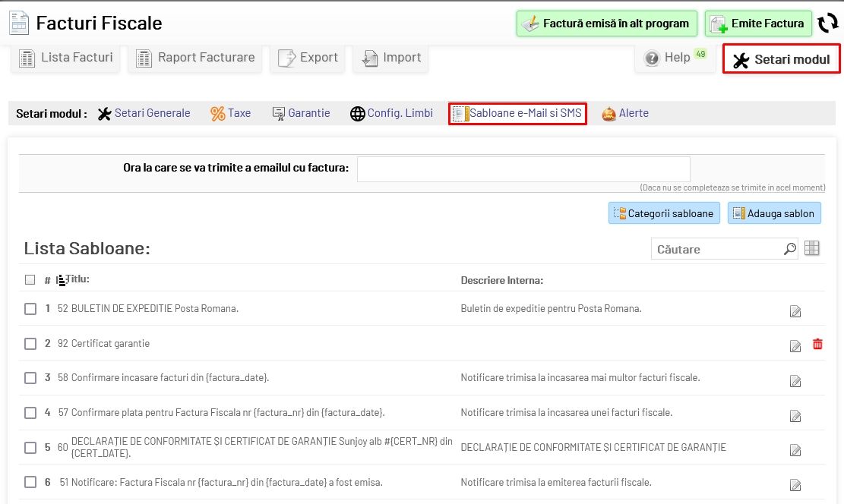Click the search magnifier icon

(789, 249)
